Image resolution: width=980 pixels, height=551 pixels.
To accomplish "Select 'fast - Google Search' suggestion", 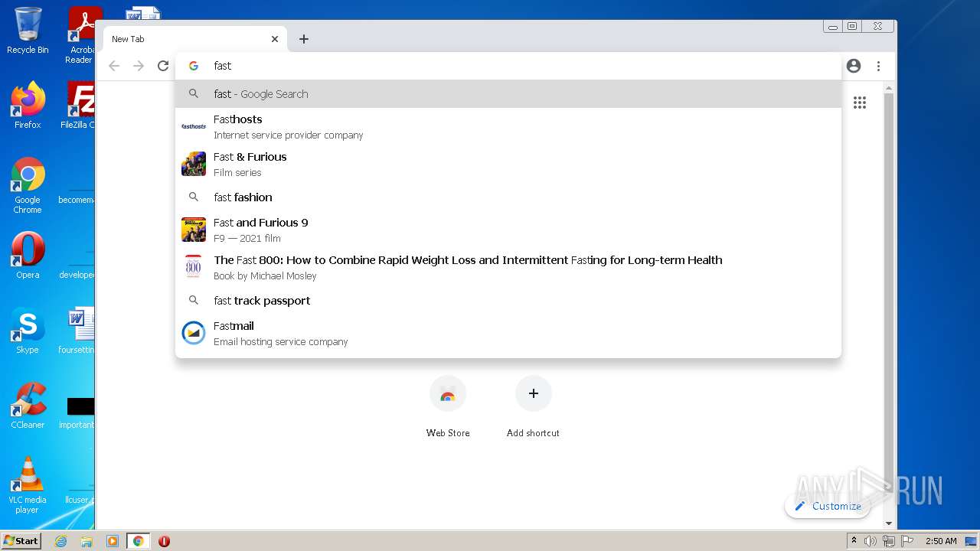I will pos(508,94).
